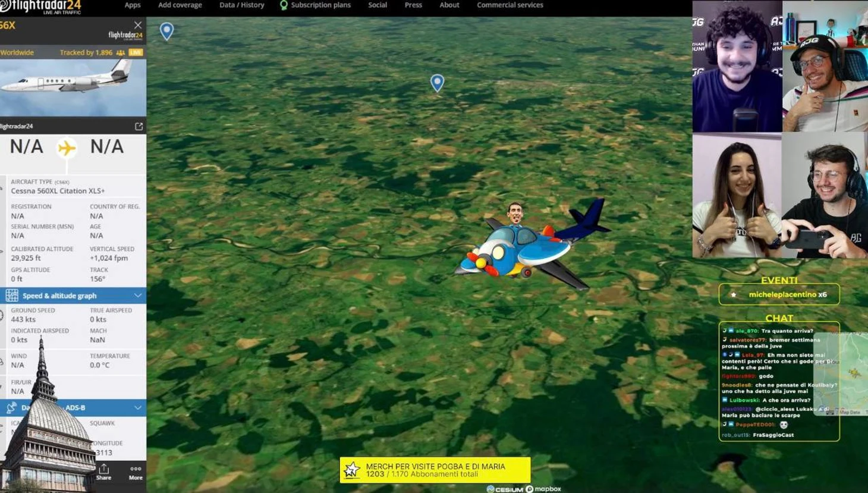Click the top-left blue map pin
Screen dimensions: 868x493
(167, 31)
